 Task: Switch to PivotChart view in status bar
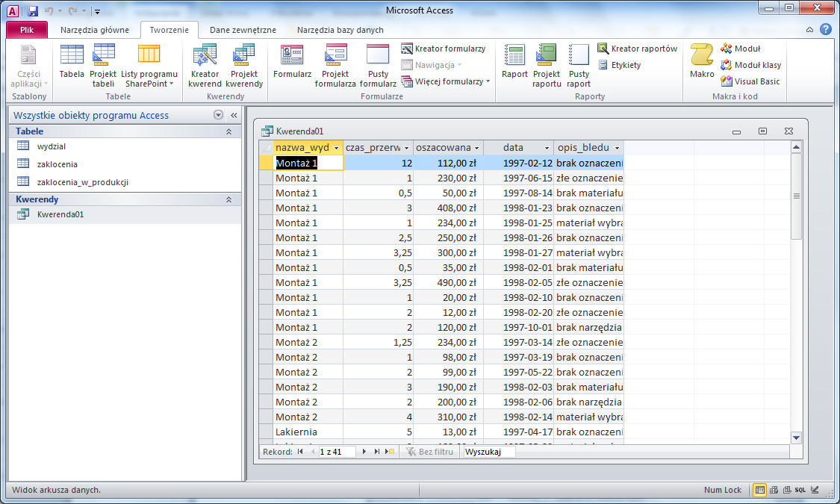click(787, 490)
